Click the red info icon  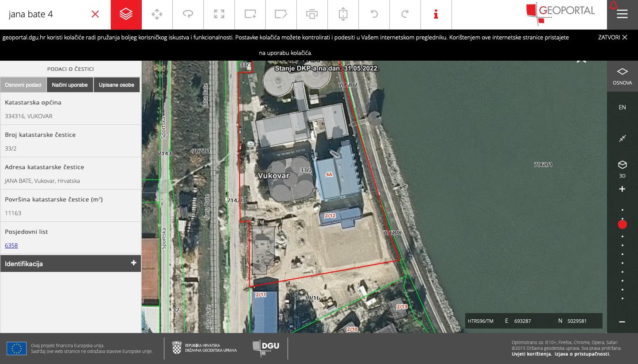[436, 14]
